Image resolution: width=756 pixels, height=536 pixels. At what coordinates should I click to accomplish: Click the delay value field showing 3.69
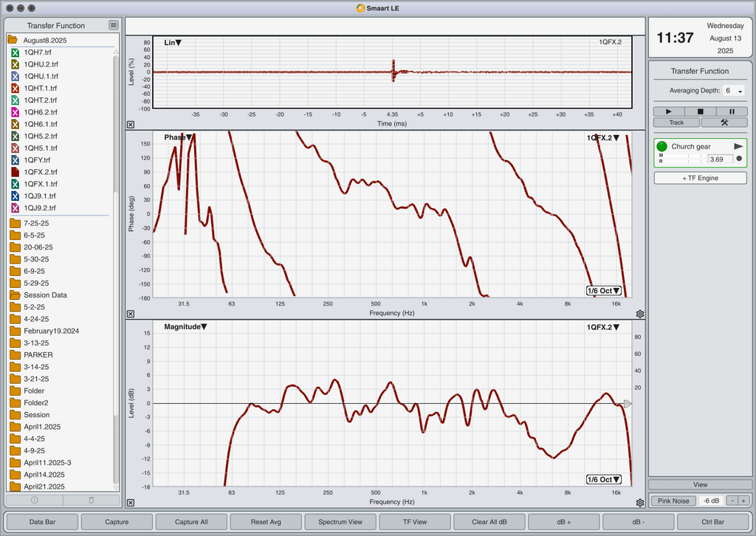720,159
